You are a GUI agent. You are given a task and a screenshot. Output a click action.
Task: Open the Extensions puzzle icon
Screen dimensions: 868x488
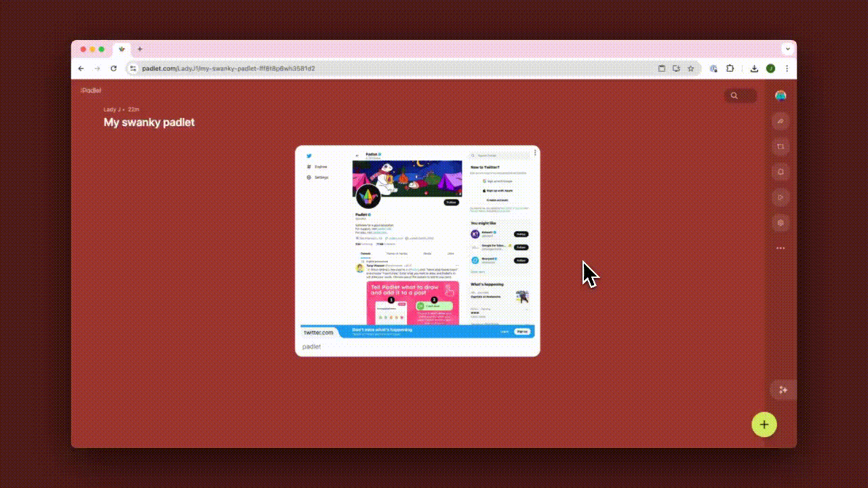(730, 68)
